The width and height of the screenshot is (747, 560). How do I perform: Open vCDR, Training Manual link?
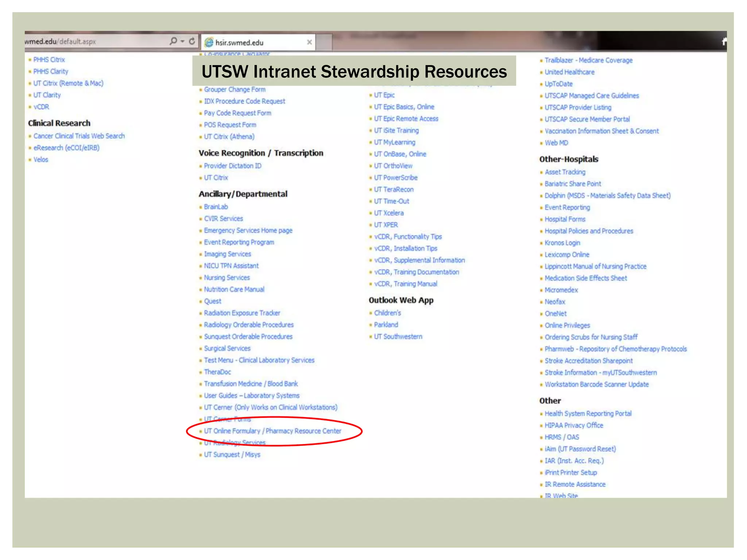pos(406,284)
